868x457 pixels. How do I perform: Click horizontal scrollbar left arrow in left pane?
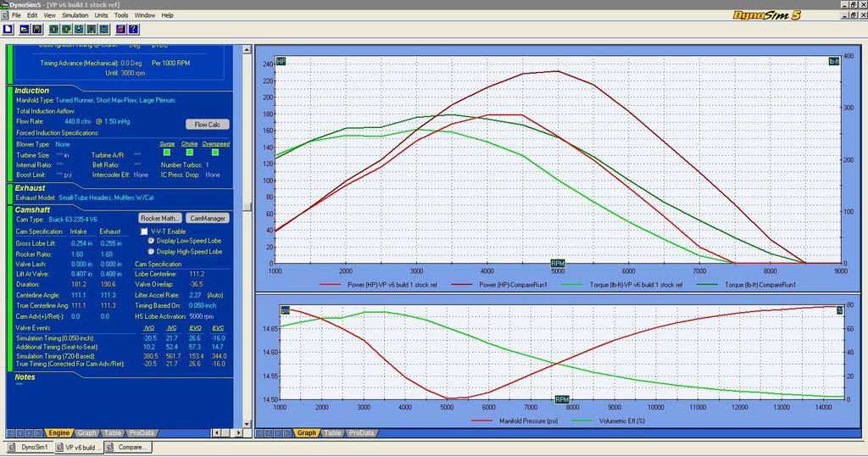point(217,432)
